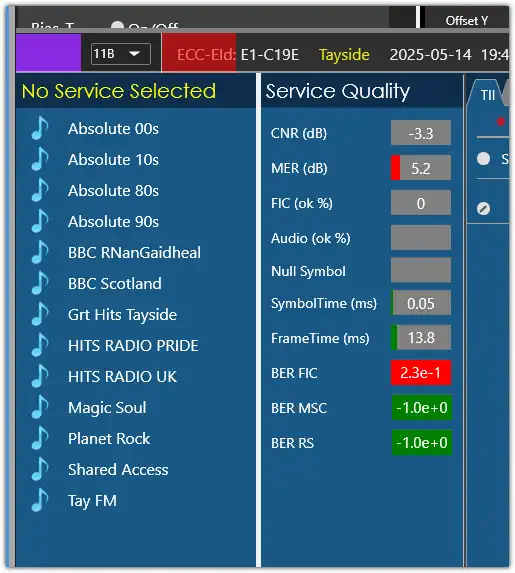The height and width of the screenshot is (573, 515).
Task: Click the ECC-EId label
Action: (206, 55)
